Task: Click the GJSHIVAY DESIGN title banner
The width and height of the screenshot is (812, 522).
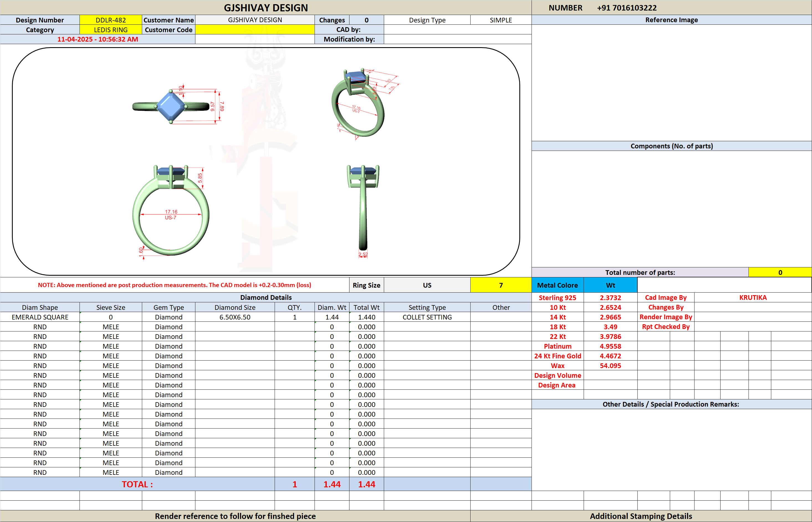Action: click(266, 8)
